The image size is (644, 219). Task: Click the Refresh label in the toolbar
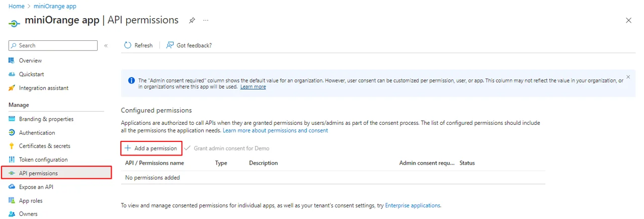point(143,45)
